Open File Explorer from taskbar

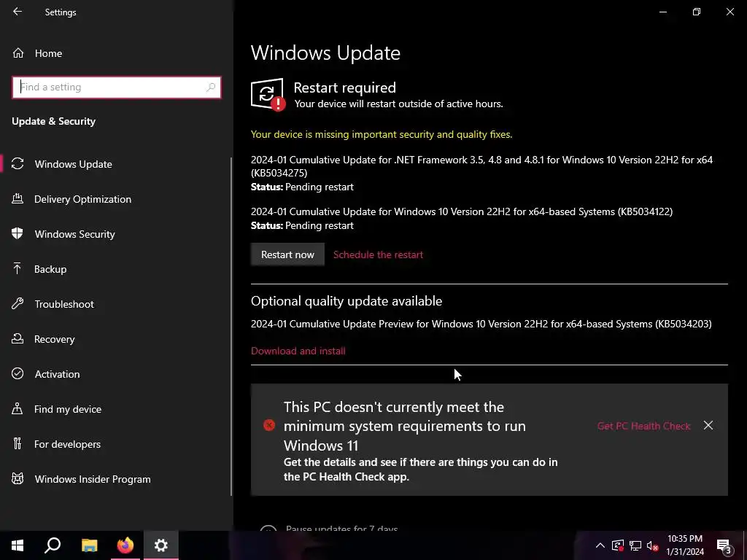tap(89, 545)
